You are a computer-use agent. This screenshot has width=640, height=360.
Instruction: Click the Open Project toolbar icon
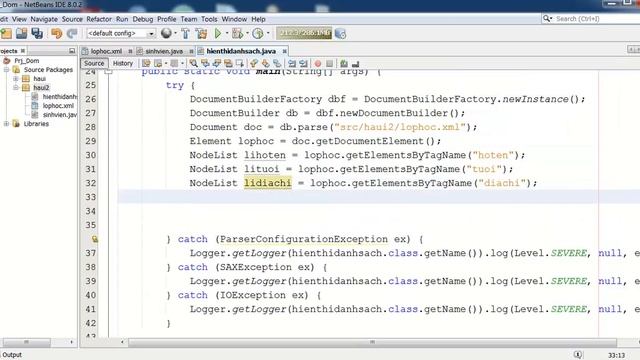tap(22, 33)
